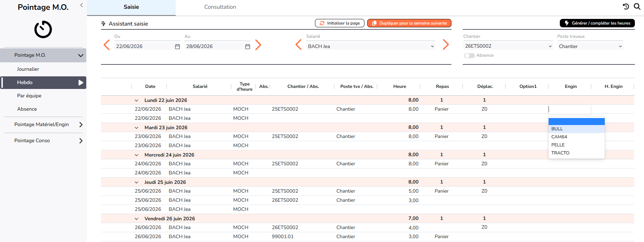Open the Poste travaux dropdown
Image resolution: width=644 pixels, height=242 pixels.
590,46
